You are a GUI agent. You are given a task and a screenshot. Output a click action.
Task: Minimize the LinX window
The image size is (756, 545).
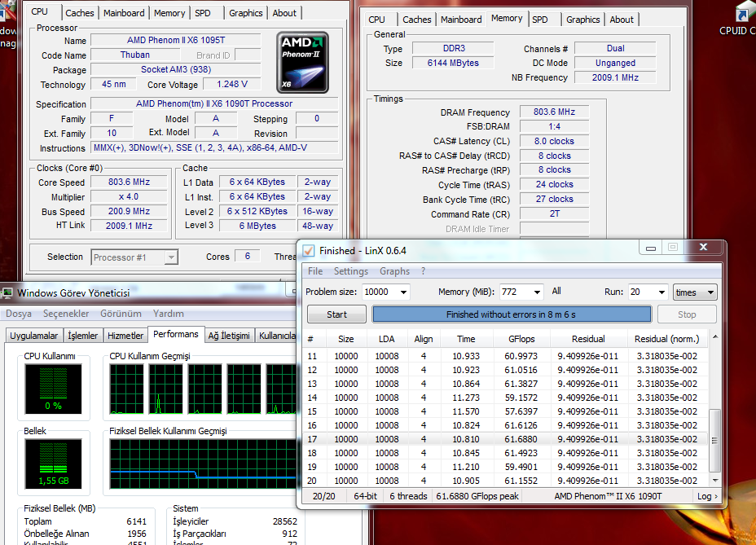coord(651,248)
